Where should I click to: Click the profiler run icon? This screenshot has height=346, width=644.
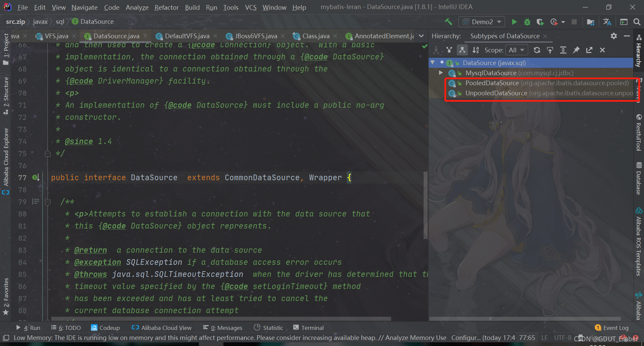[x=554, y=22]
